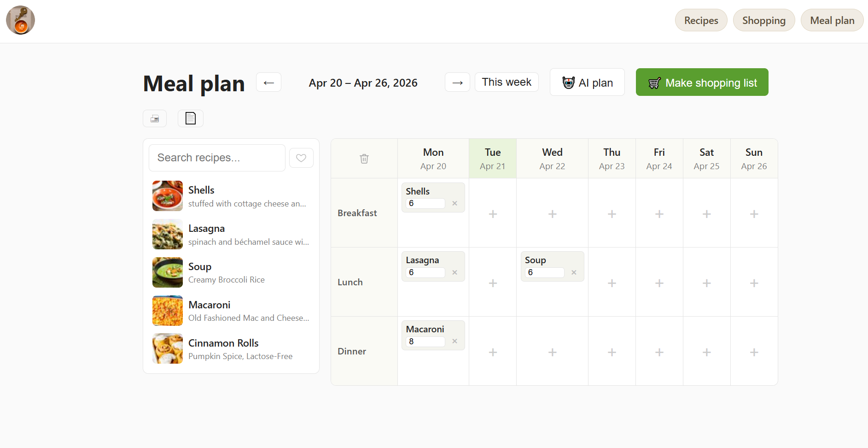Click the trash icon above the meal grid
The width and height of the screenshot is (868, 448).
coord(364,158)
